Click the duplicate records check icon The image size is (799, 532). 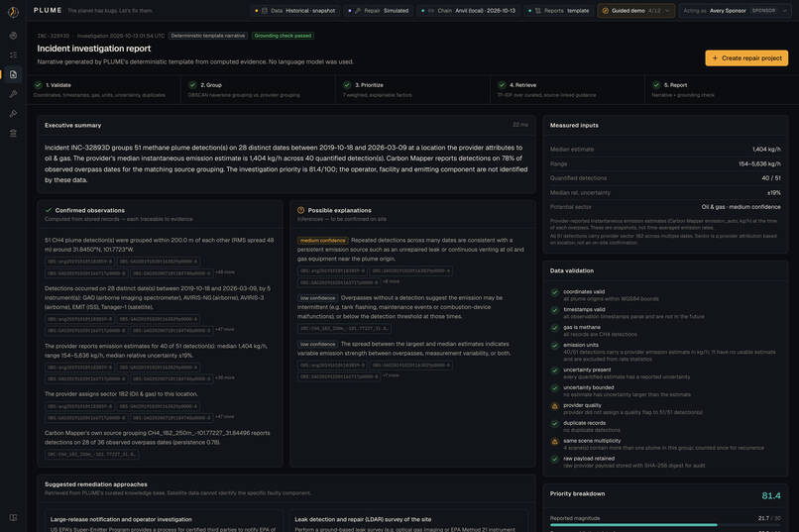click(554, 424)
